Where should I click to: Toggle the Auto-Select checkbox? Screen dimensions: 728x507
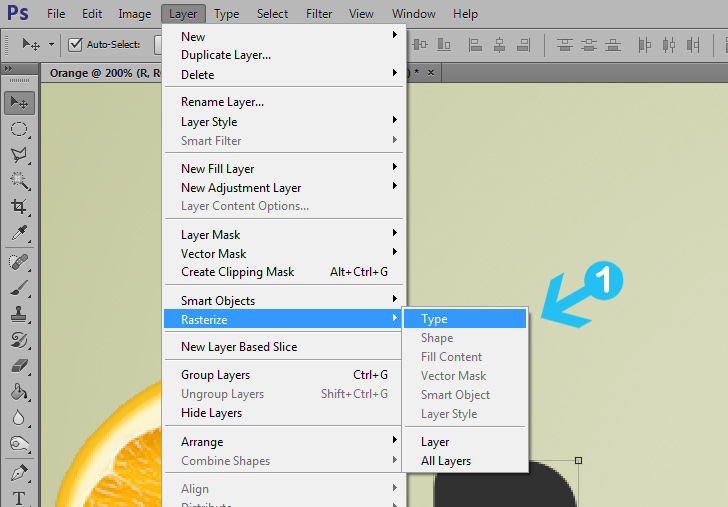point(75,45)
